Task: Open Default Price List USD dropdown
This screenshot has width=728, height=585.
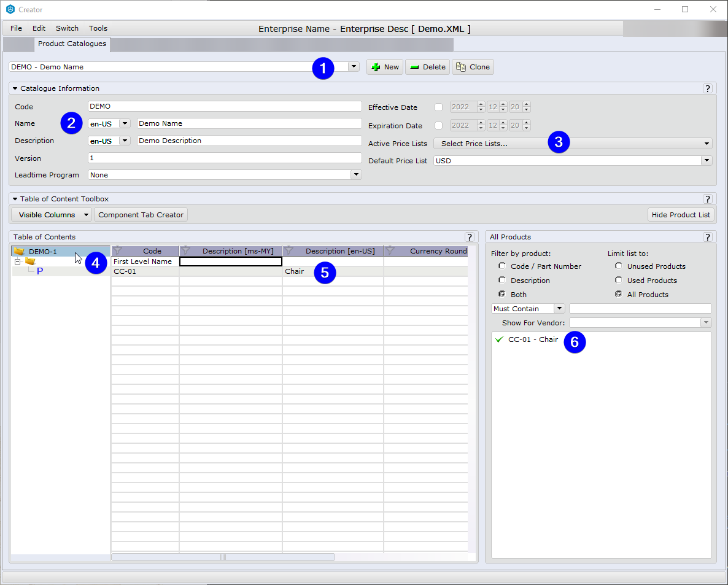Action: [x=707, y=160]
